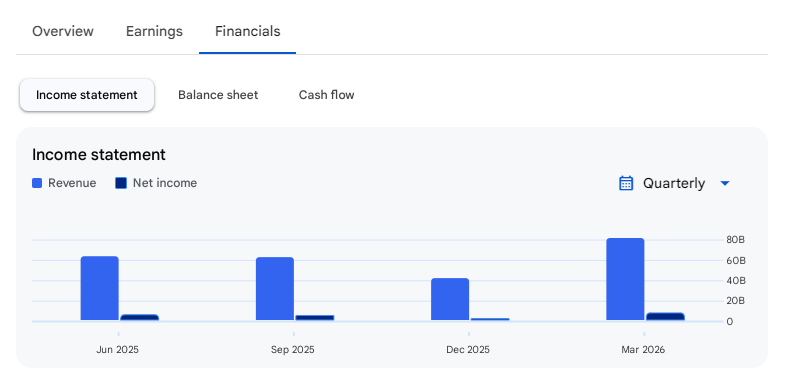Select the Net income legend label
This screenshot has height=386, width=786.
[x=165, y=183]
